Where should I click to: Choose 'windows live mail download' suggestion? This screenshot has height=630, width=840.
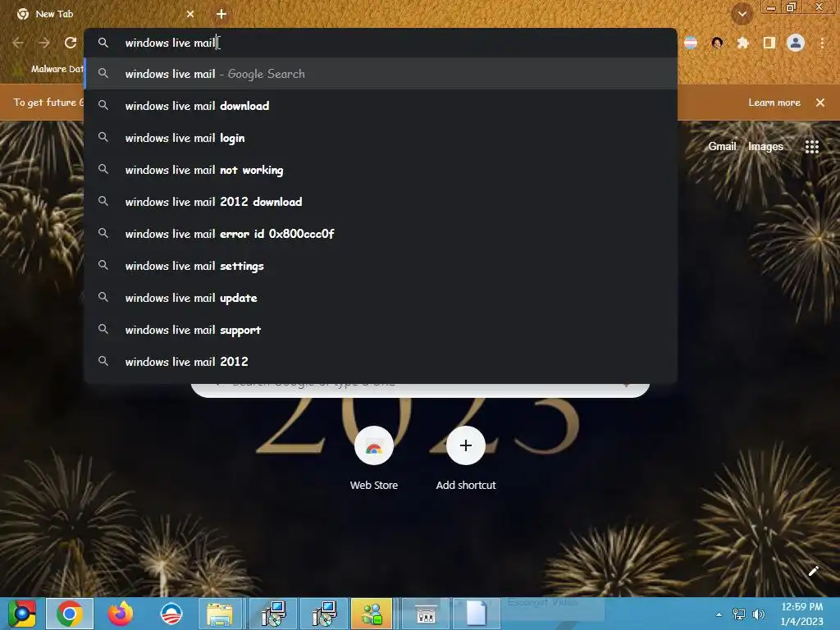[381, 106]
